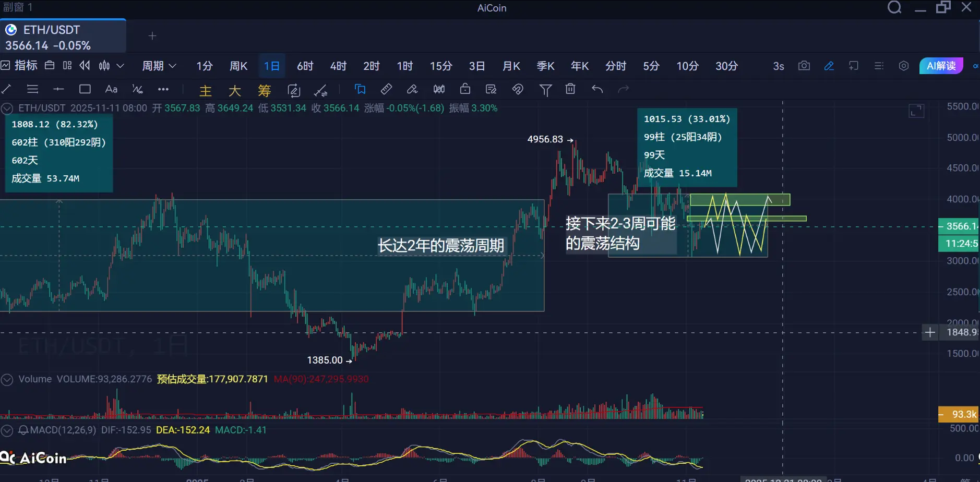
Task: Toggle the blue drawing pencil icon
Action: point(829,66)
